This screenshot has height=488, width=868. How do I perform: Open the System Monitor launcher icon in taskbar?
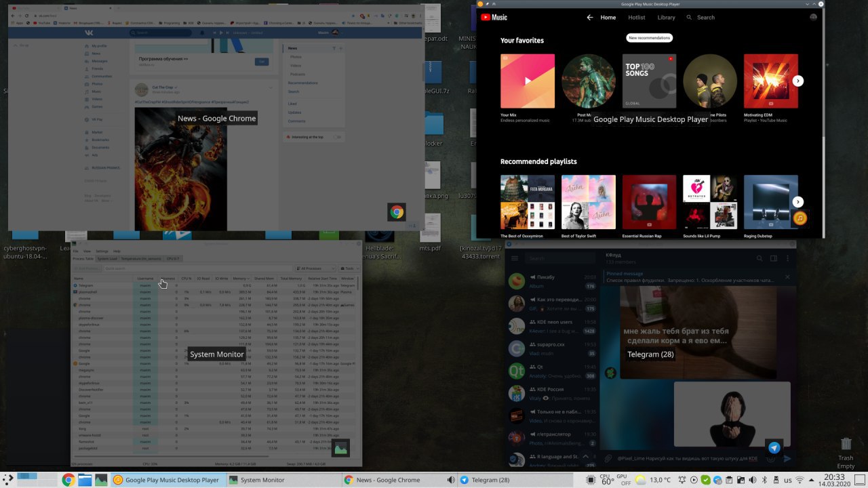point(101,480)
